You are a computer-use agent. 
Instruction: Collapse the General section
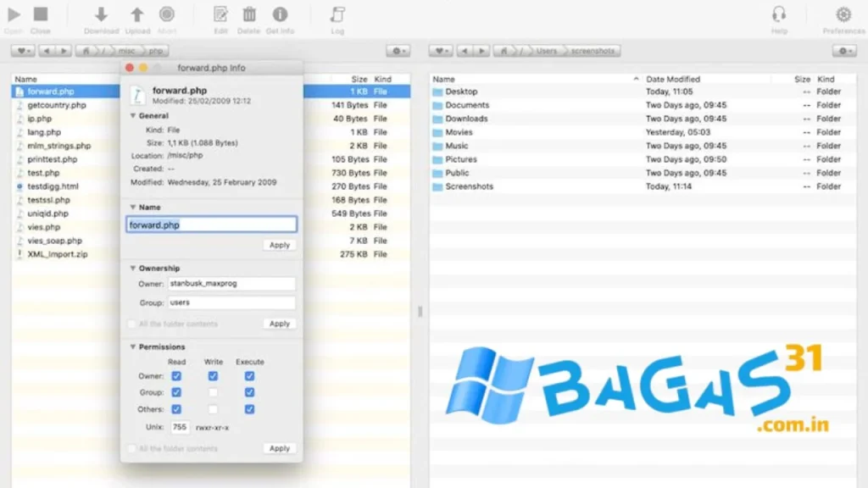coord(133,115)
